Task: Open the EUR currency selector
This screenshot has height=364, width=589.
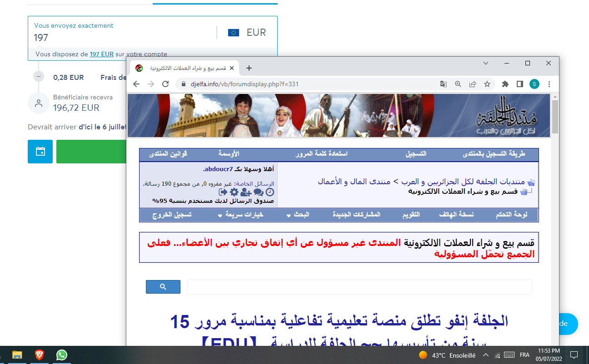Action: point(247,33)
